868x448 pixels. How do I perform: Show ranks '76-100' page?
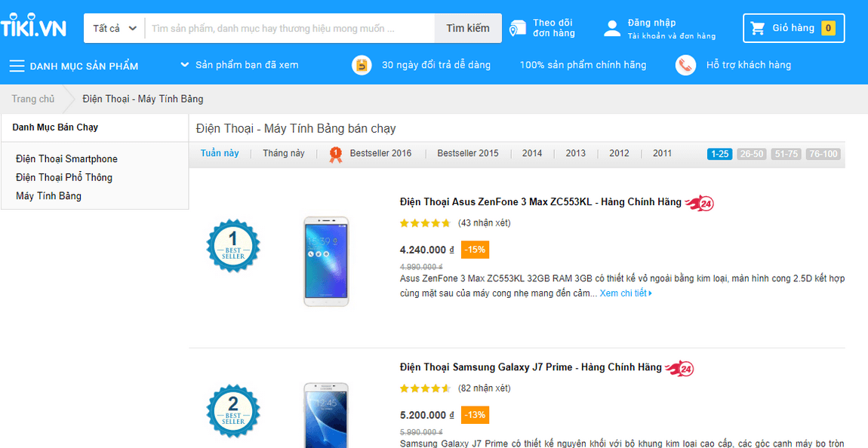823,154
